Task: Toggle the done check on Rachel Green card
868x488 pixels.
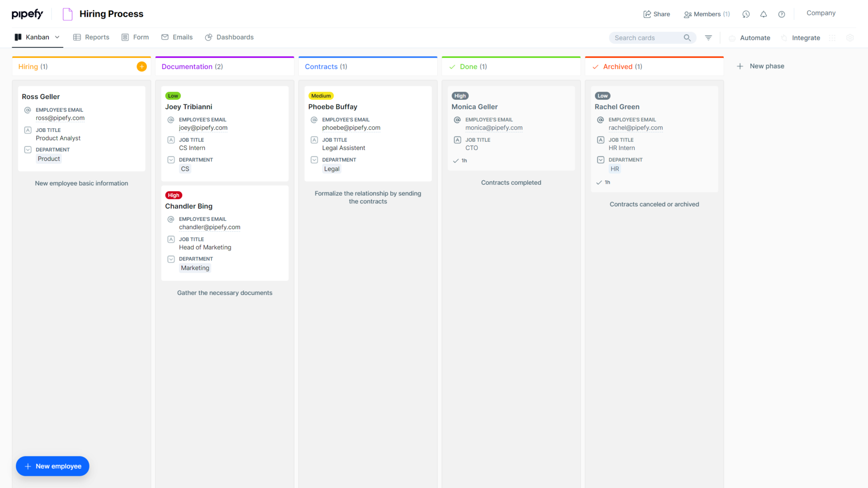Action: (x=599, y=182)
